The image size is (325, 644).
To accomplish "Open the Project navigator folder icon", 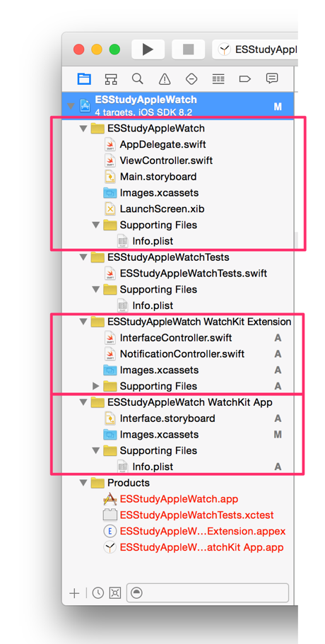I will tap(85, 78).
